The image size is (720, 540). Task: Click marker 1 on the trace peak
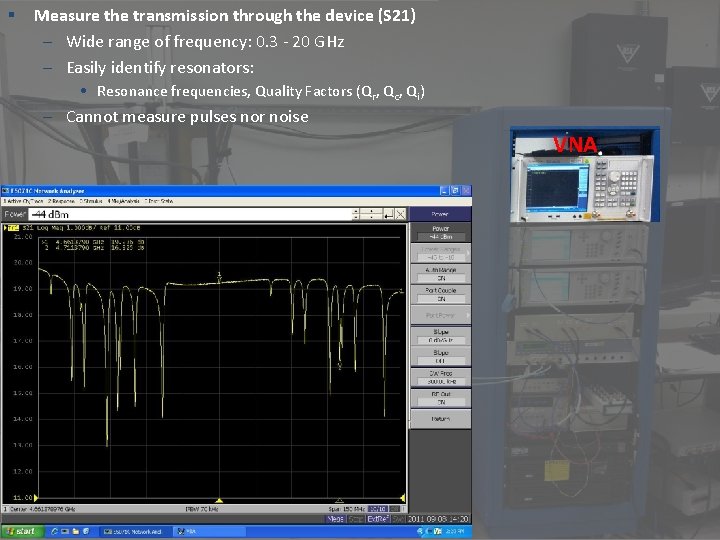pos(219,276)
